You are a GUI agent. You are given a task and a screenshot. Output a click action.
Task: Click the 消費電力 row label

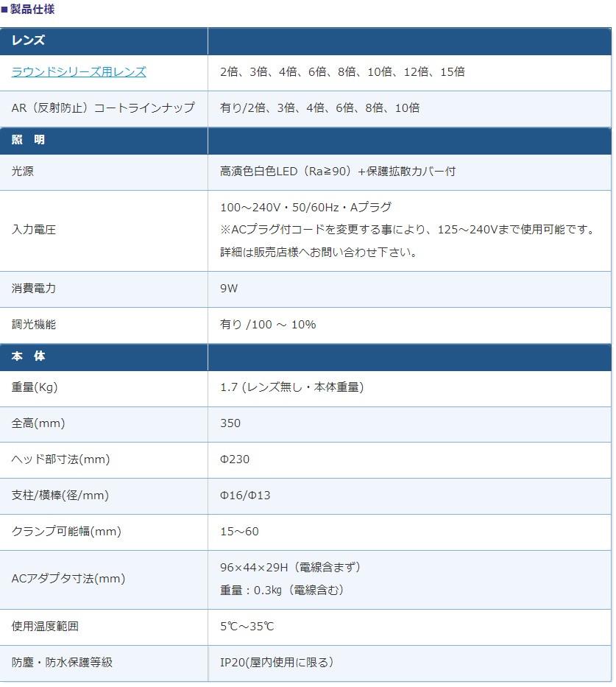[34, 289]
